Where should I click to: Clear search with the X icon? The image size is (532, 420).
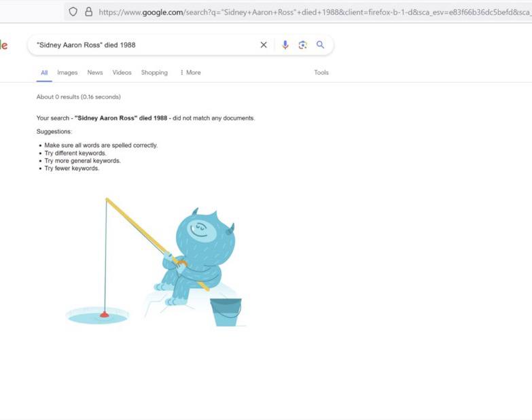click(x=264, y=45)
